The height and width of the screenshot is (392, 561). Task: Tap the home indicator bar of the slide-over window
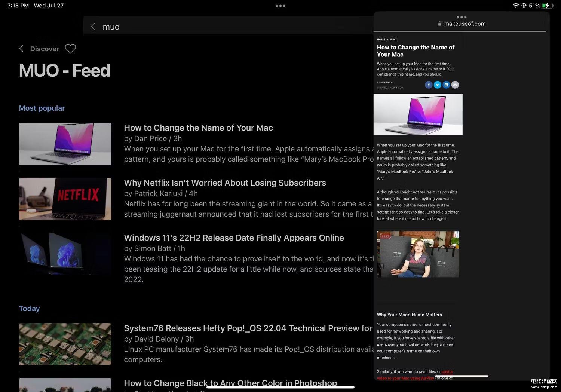(x=462, y=376)
